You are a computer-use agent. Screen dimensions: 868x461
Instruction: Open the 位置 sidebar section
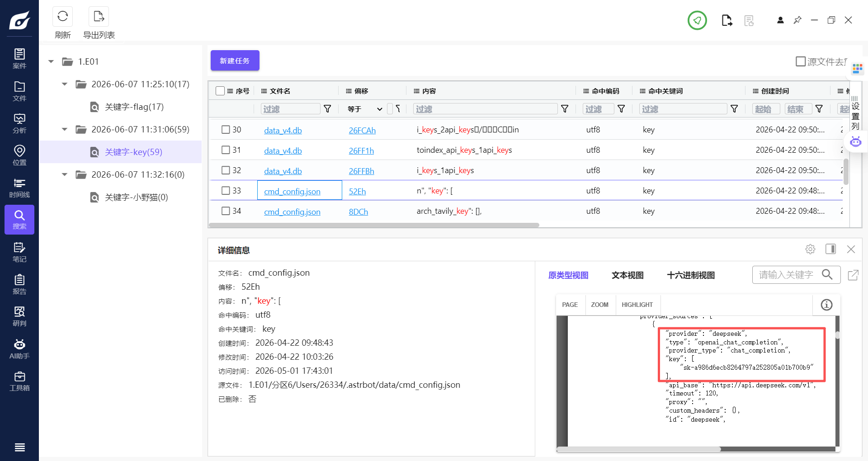pos(19,155)
